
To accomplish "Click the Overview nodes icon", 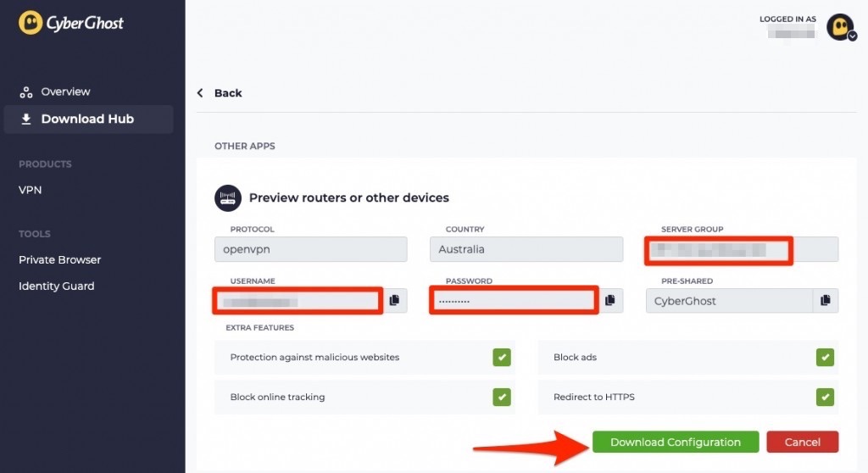I will click(x=26, y=92).
